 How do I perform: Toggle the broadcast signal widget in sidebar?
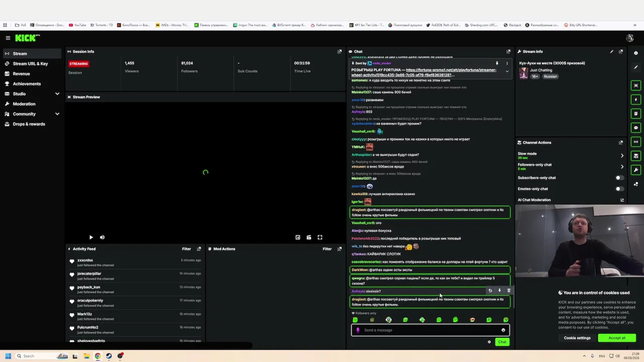point(636,142)
